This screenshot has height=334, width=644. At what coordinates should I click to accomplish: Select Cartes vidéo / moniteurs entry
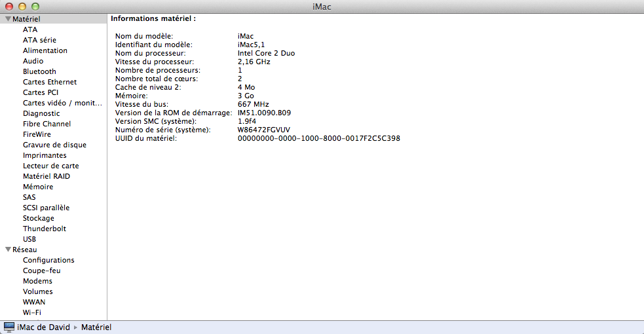point(62,103)
